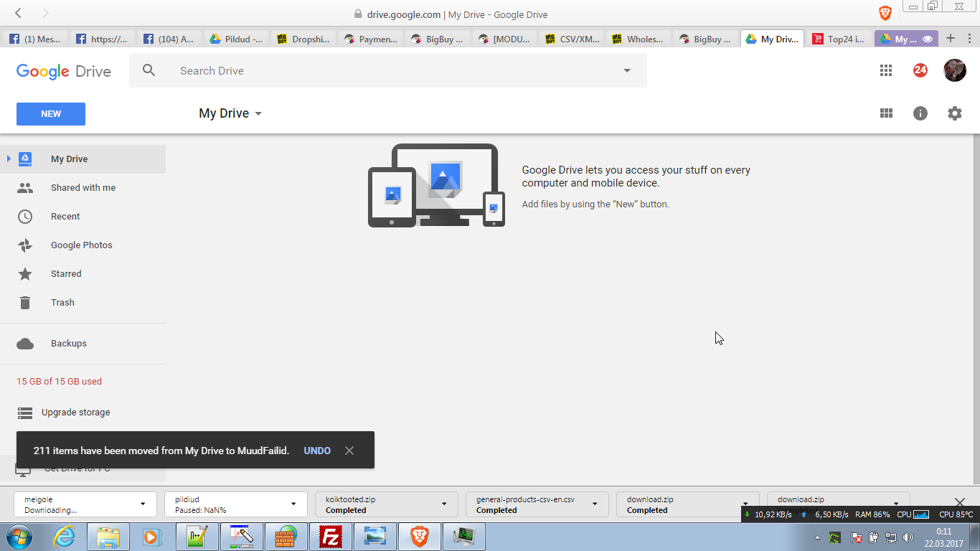This screenshot has width=980, height=551.
Task: Open the Brave shields lion icon
Action: pos(885,13)
